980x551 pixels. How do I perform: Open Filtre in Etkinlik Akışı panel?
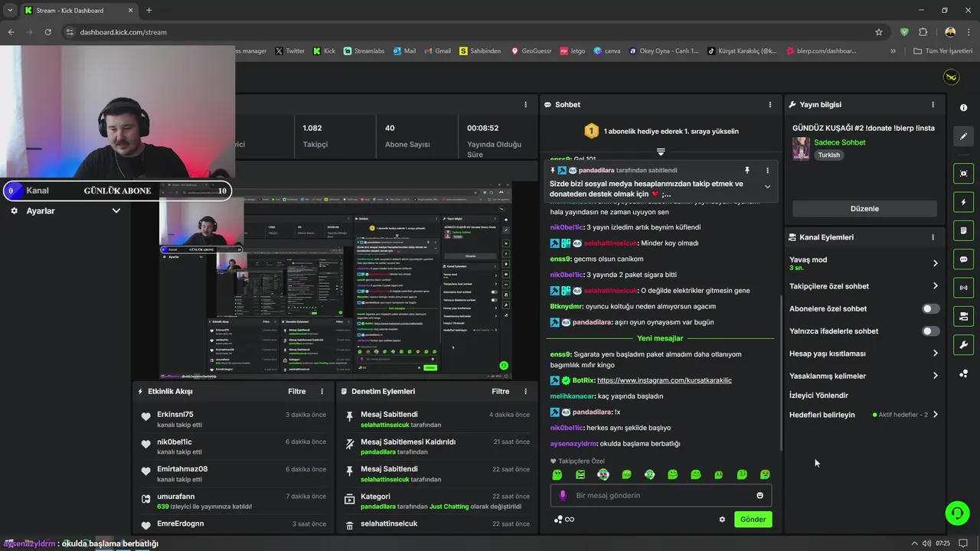[x=297, y=391]
